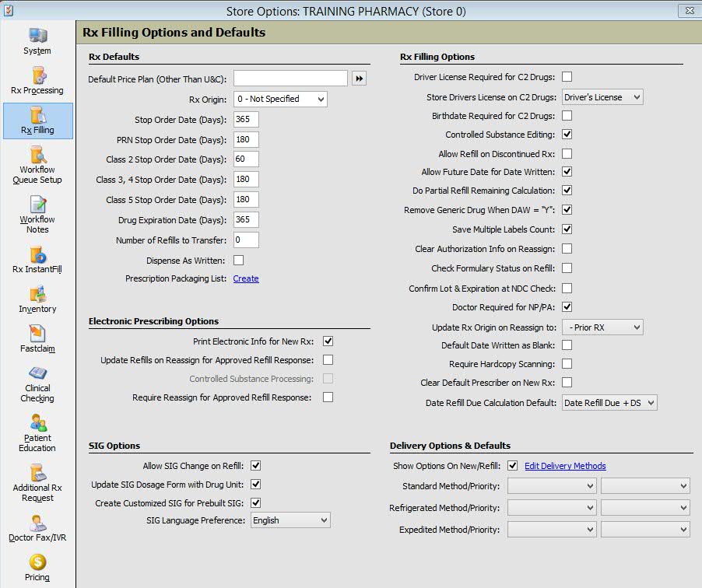Screen dimensions: 702x588
Task: Open the Rx Origin dropdown
Action: tap(280, 99)
